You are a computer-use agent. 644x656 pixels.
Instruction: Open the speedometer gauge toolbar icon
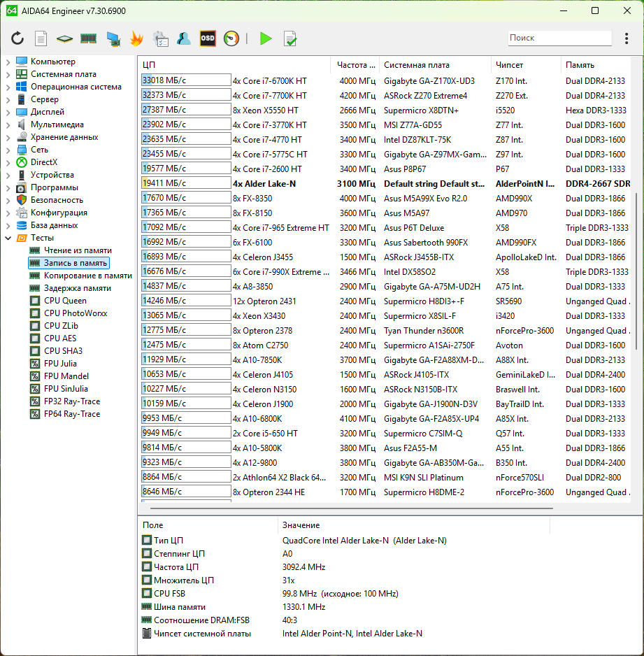click(231, 38)
